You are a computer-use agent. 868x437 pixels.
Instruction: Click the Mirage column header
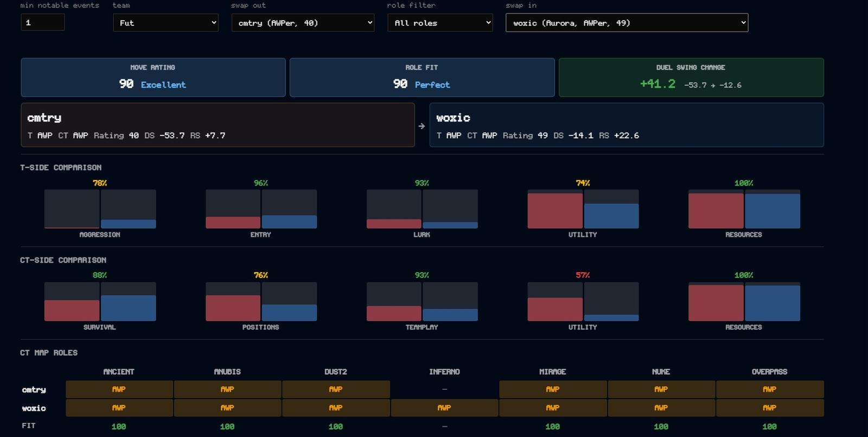(552, 372)
